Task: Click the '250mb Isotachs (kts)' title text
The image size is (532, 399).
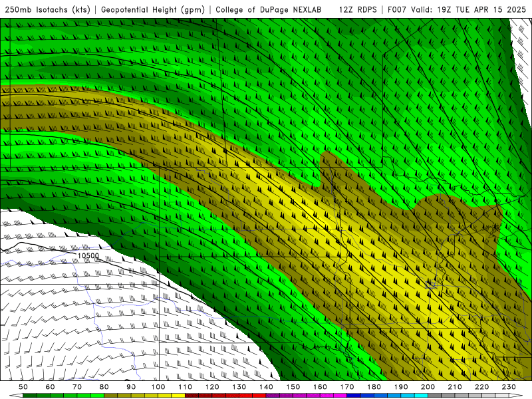Action: 47,10
